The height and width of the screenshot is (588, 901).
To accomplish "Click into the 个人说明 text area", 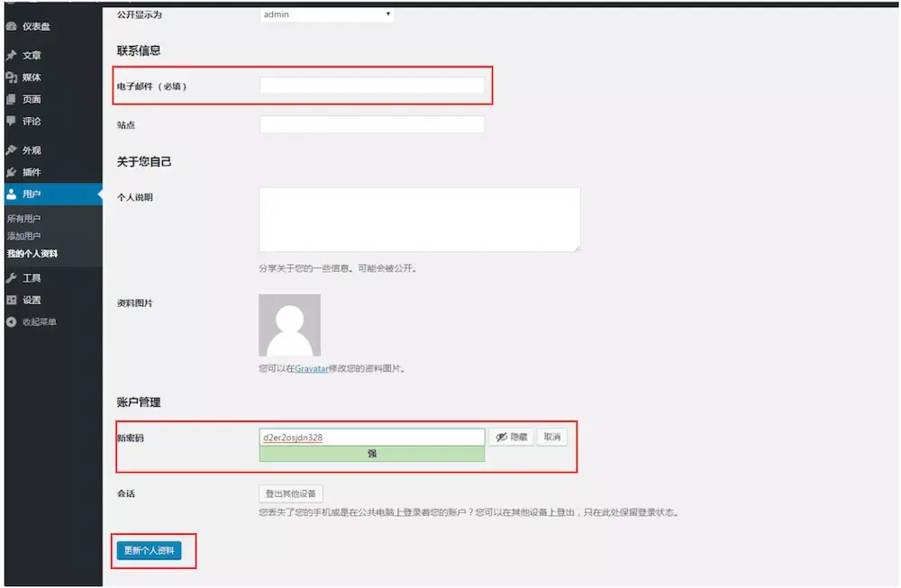I will (x=420, y=220).
